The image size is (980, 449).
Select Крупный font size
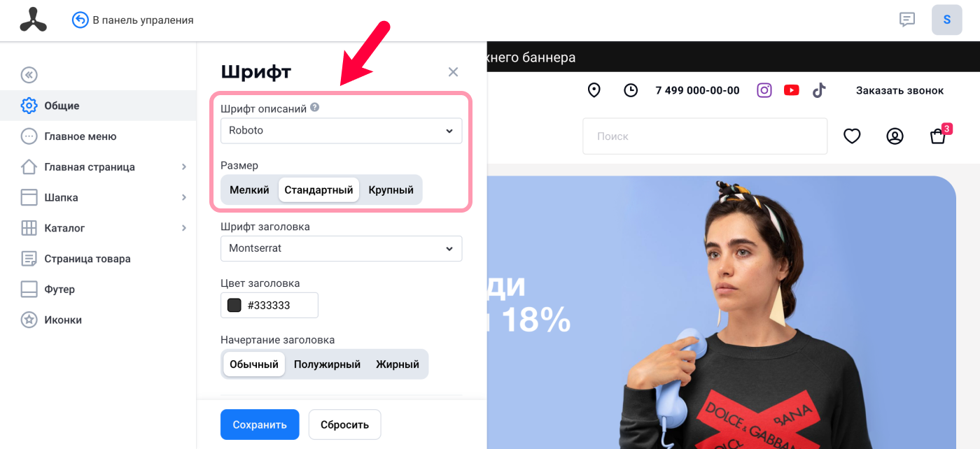[x=391, y=190]
